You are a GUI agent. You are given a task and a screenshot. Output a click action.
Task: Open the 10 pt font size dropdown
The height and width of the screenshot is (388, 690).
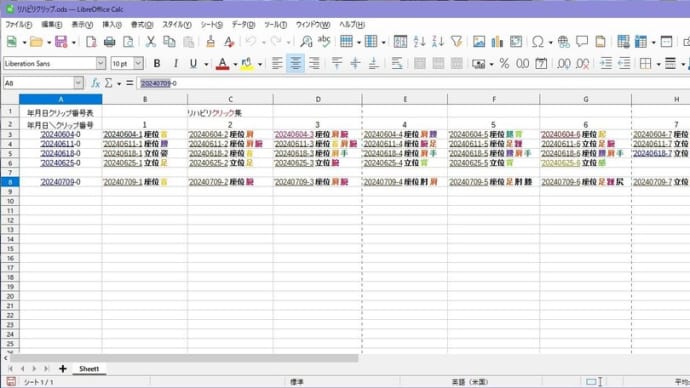click(x=139, y=63)
